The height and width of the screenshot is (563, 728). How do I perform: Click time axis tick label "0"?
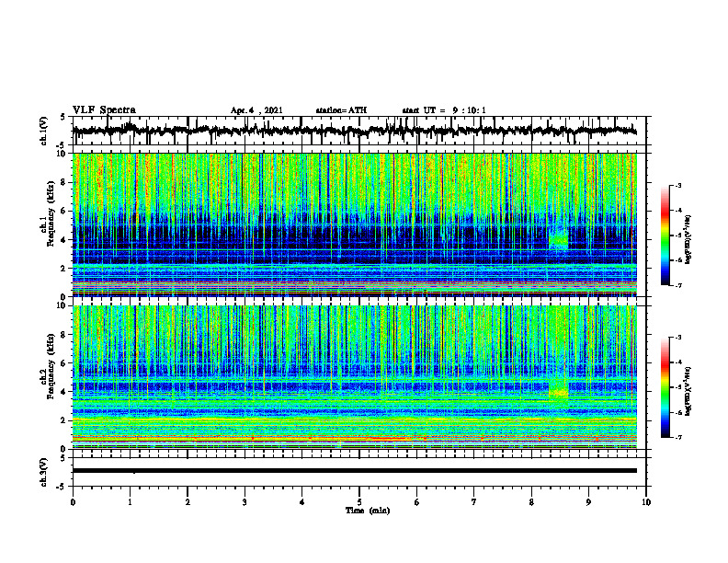(x=73, y=502)
